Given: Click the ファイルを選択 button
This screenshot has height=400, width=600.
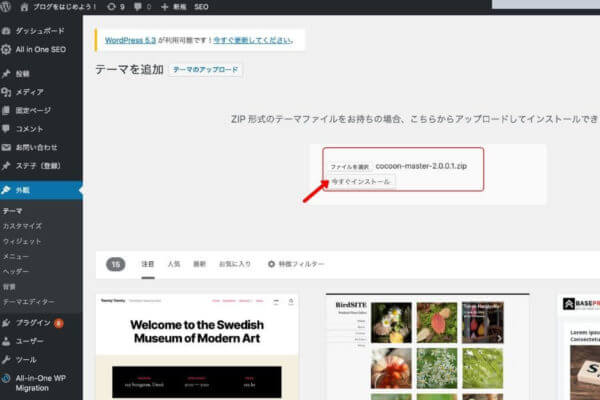Looking at the screenshot, I should 349,167.
